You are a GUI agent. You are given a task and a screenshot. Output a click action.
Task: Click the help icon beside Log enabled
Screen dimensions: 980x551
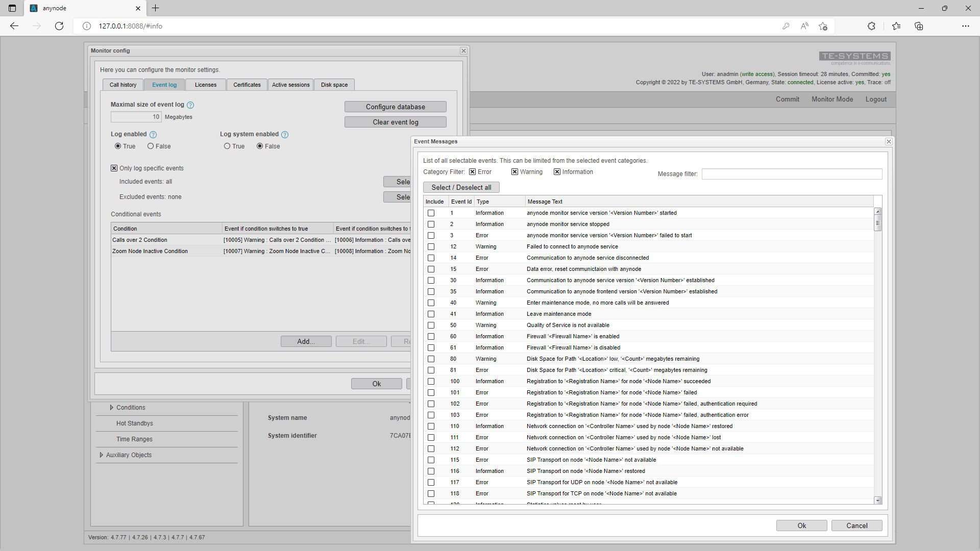click(153, 135)
